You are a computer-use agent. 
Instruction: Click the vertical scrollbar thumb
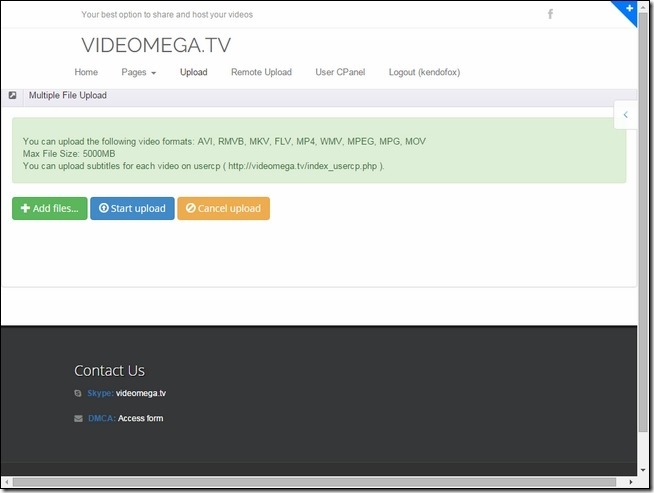643,221
